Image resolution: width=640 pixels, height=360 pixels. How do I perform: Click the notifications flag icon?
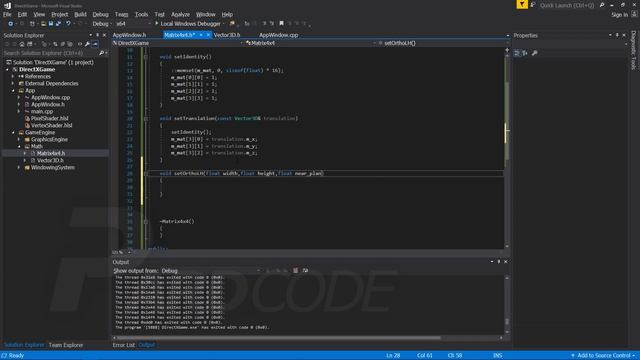tap(522, 5)
